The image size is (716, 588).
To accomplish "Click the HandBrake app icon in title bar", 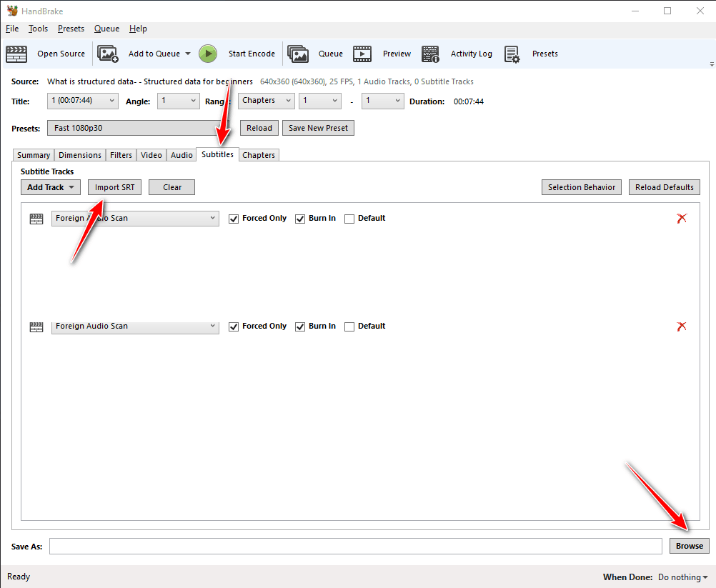I will (12, 11).
